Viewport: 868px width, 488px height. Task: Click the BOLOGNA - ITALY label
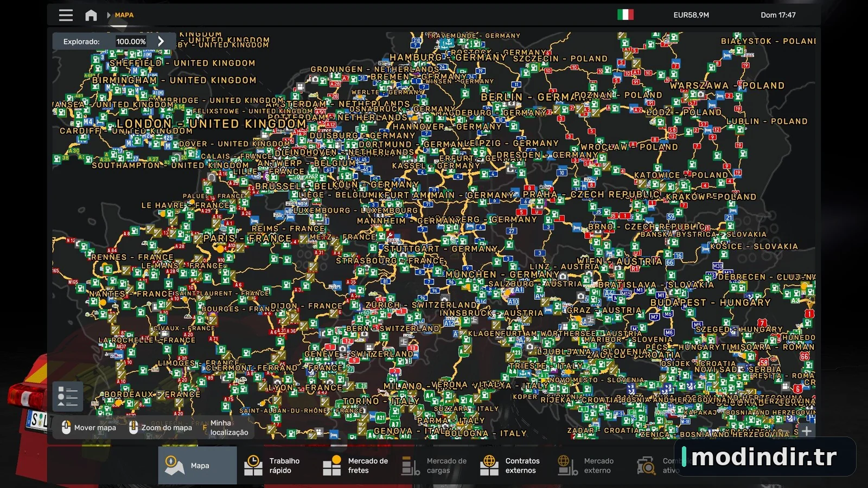point(486,433)
